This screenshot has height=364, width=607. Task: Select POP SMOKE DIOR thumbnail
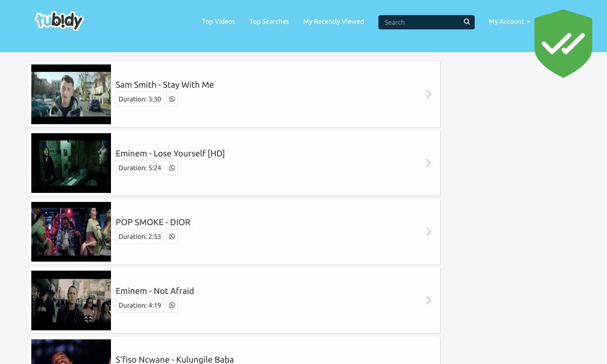click(x=71, y=232)
